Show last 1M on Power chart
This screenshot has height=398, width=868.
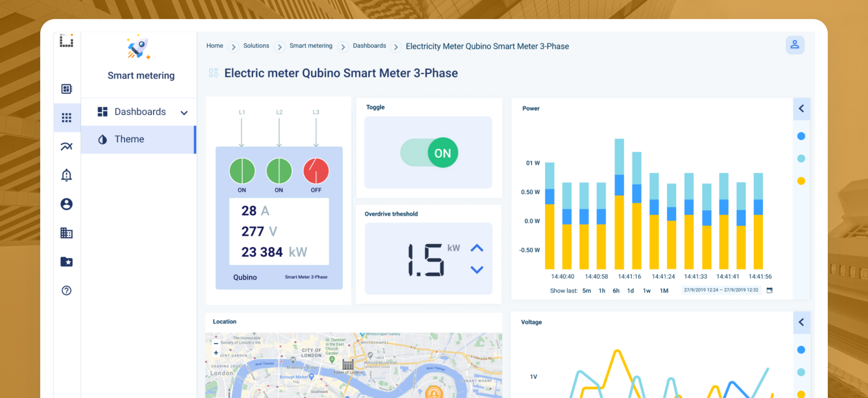tap(664, 290)
